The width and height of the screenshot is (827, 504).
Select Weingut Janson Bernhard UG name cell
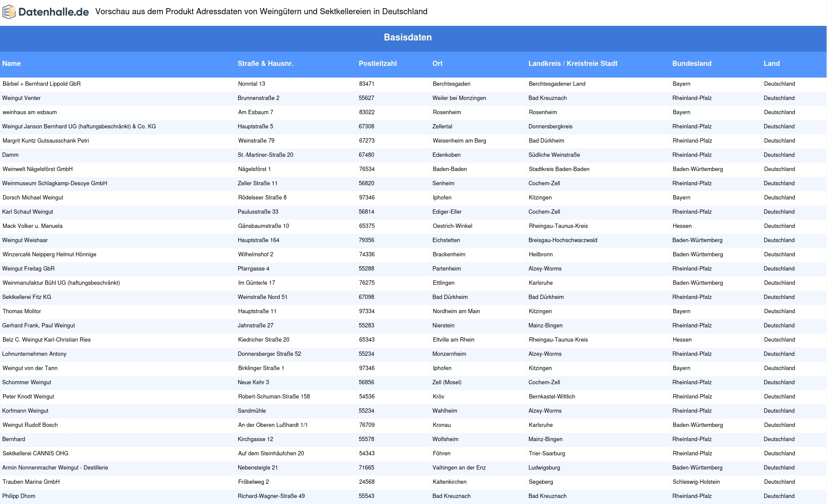point(79,127)
